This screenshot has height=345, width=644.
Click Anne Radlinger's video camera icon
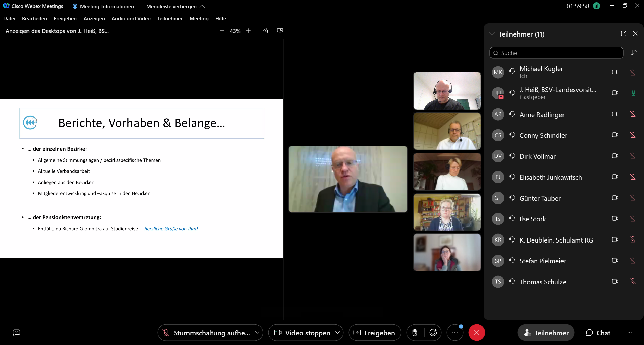click(x=615, y=114)
